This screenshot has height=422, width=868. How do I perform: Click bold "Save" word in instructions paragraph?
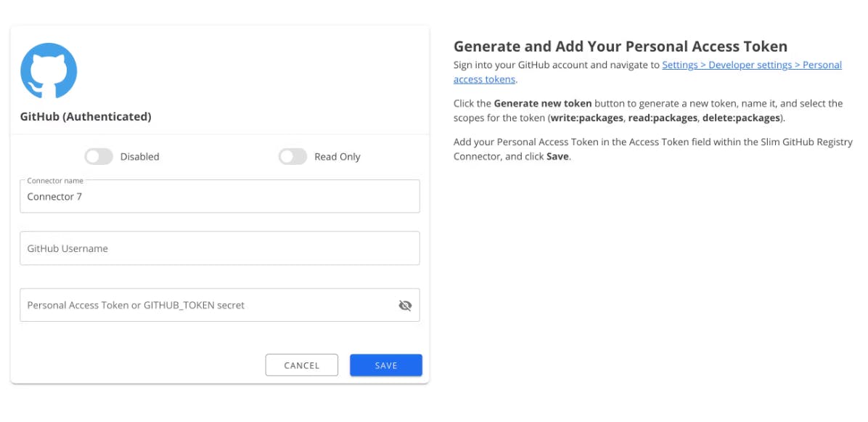click(x=557, y=157)
